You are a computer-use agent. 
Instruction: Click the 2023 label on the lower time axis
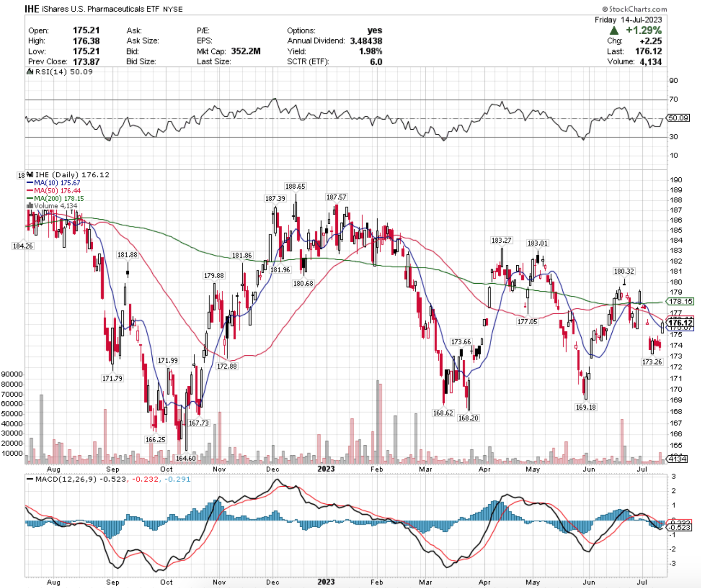(326, 582)
